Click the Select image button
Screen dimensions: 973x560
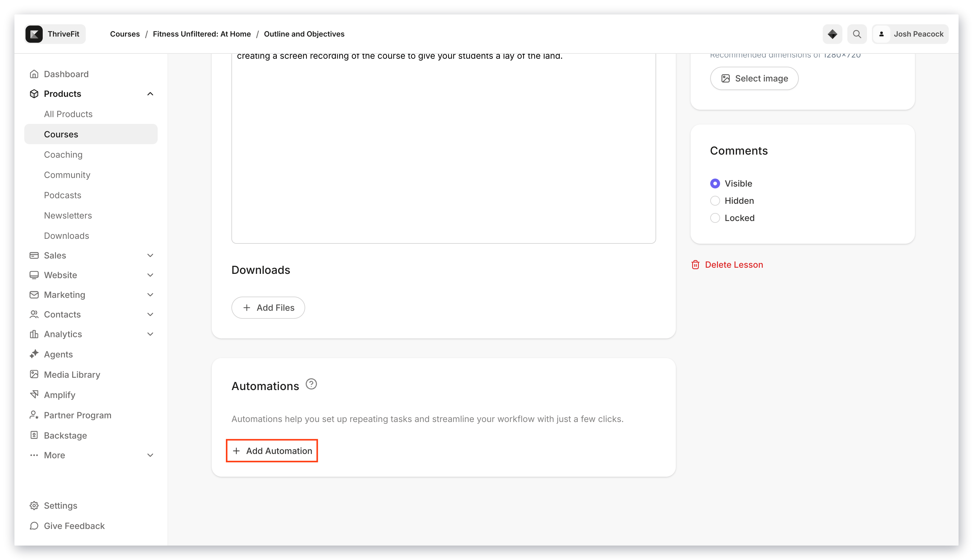pyautogui.click(x=754, y=78)
